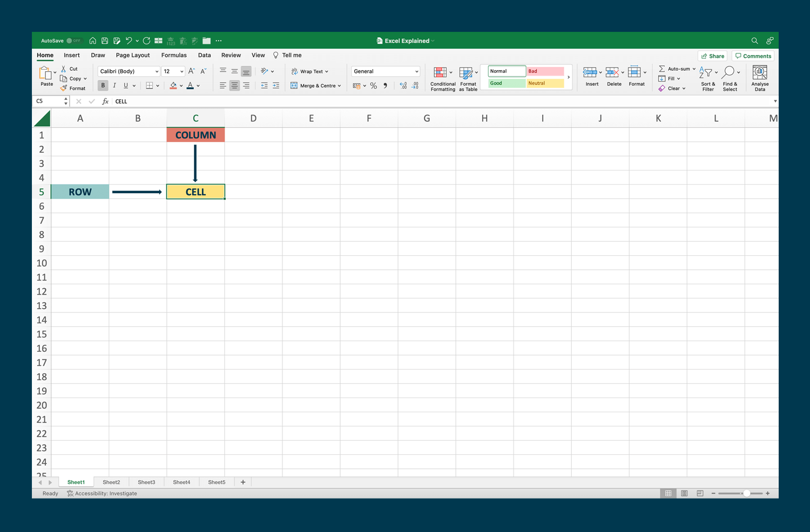Screen dimensions: 810x532
Task: Open the Comments panel
Action: point(753,56)
